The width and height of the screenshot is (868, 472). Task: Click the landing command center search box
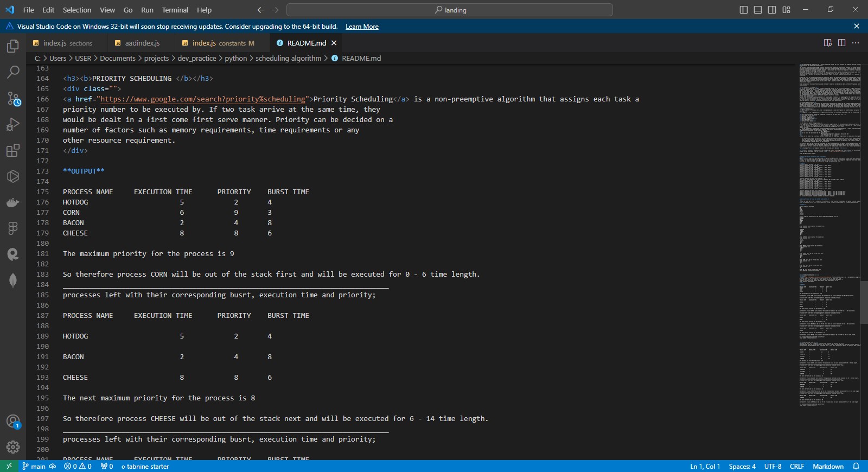(450, 10)
